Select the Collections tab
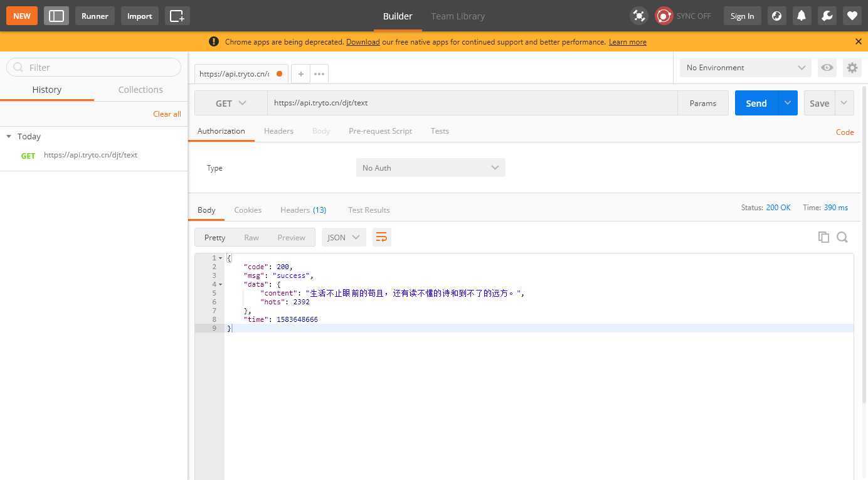This screenshot has width=868, height=480. [x=140, y=89]
